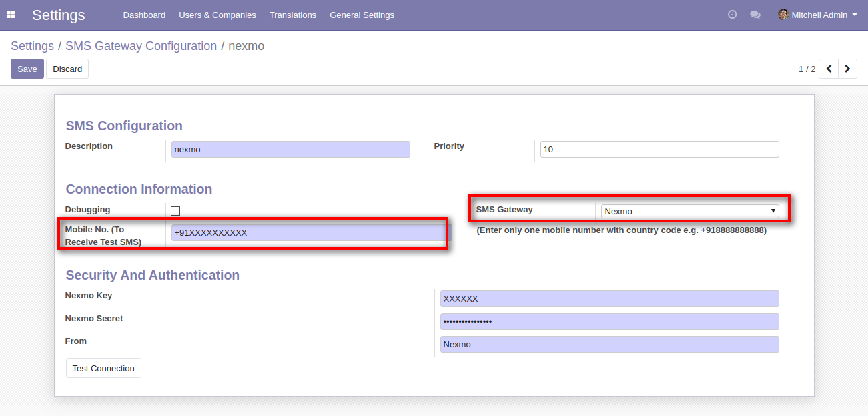868x416 pixels.
Task: Click the SMS Gateway label
Action: [504, 210]
